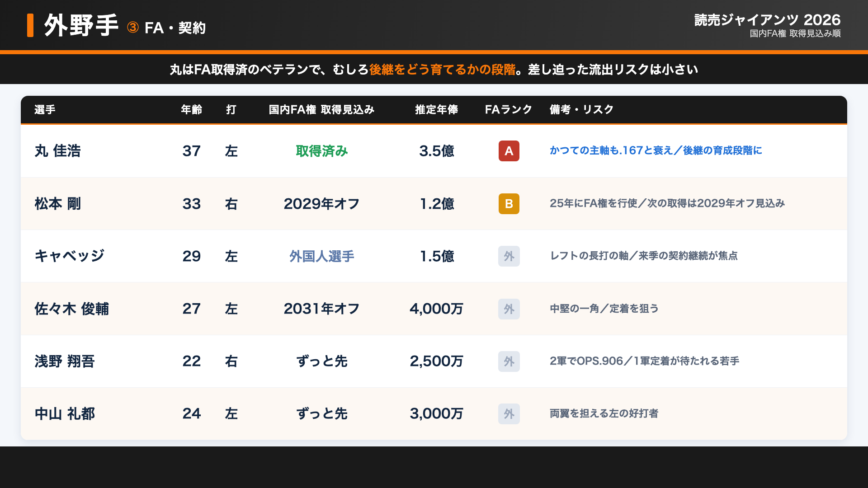Click the 外 badge in the キャベッジ row
This screenshot has height=488, width=868.
(x=509, y=256)
